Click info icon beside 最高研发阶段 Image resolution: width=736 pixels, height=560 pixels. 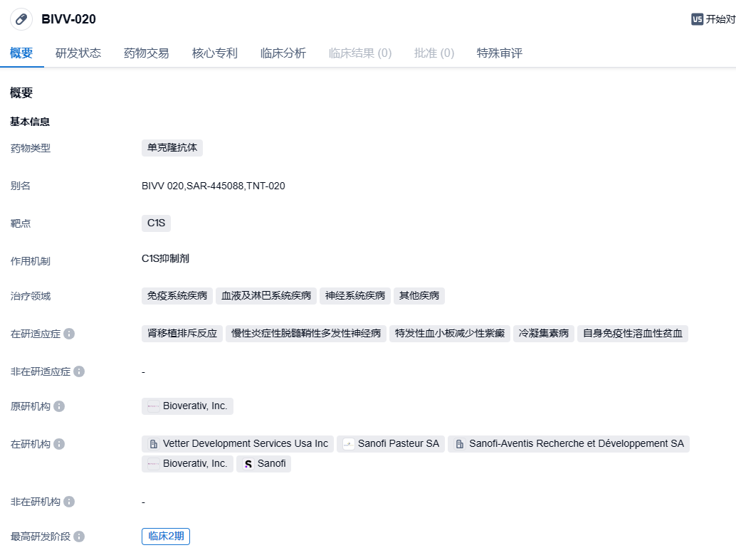(x=79, y=537)
